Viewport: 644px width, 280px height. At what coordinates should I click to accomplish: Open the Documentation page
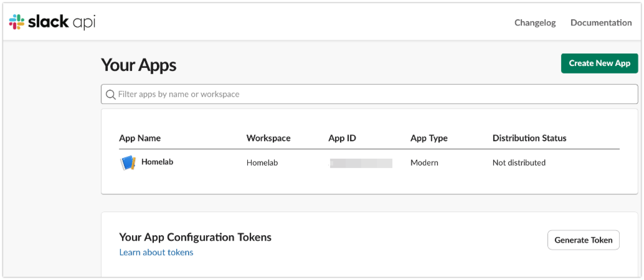pyautogui.click(x=601, y=23)
